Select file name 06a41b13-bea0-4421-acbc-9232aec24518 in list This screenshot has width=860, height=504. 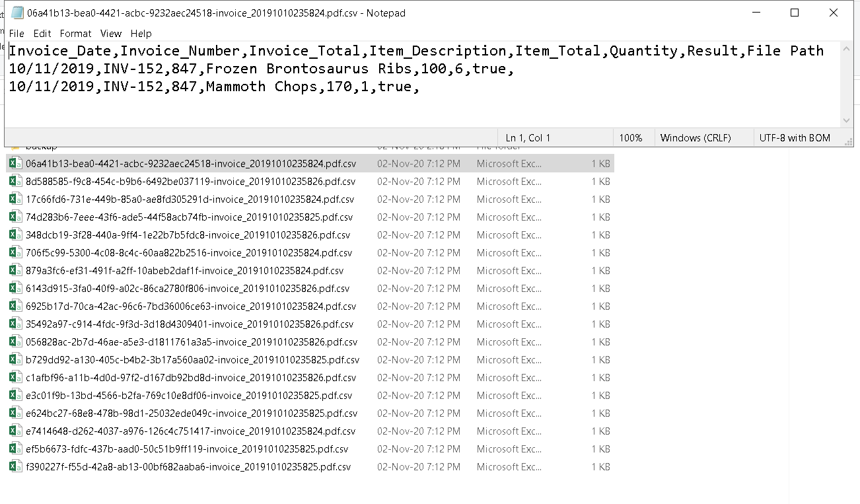(x=191, y=163)
